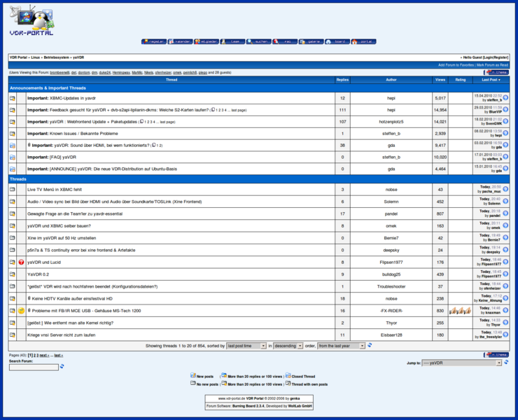518x420 pixels.
Task: Sort by the Replies column header
Action: pyautogui.click(x=342, y=80)
